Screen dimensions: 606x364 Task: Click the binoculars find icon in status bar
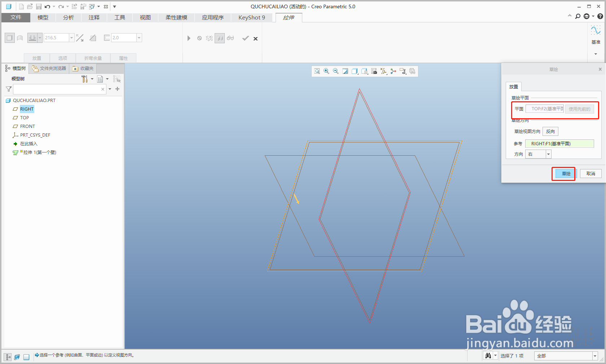(x=488, y=356)
